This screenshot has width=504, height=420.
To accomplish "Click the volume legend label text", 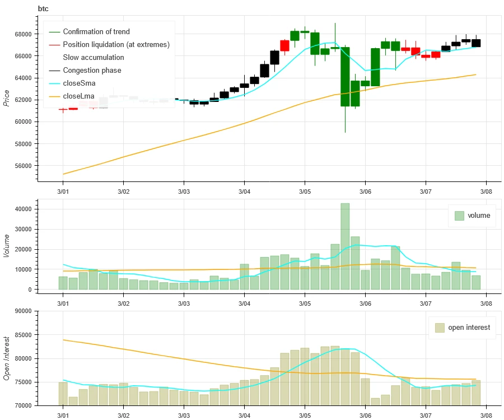I will pyautogui.click(x=478, y=216).
